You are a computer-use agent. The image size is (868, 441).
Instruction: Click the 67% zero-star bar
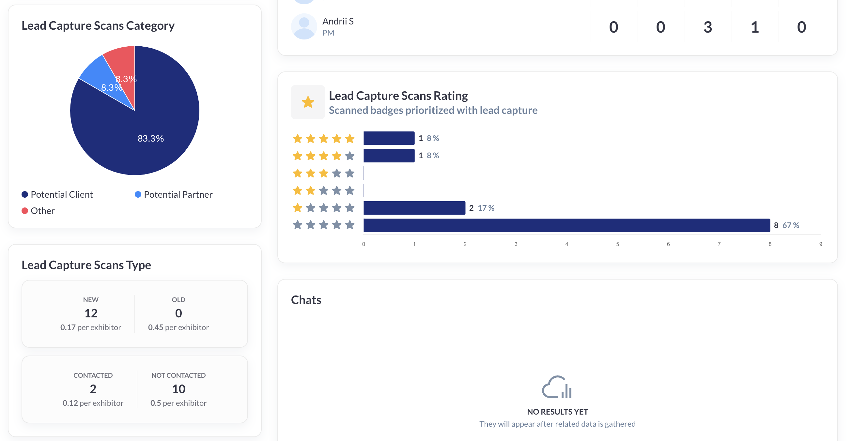(566, 225)
